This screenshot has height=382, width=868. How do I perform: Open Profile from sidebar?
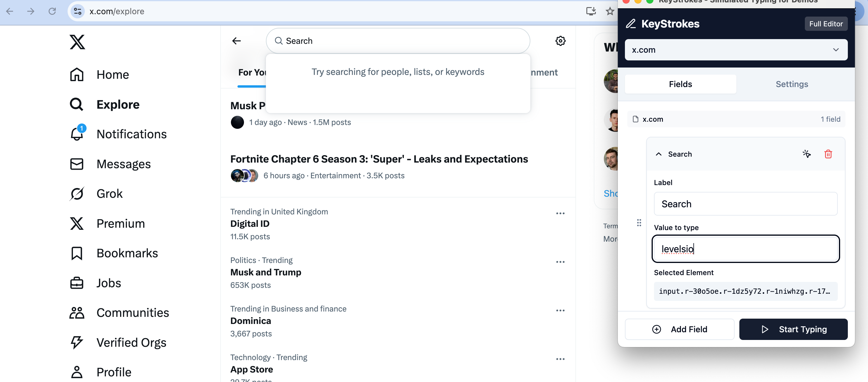coord(100,372)
